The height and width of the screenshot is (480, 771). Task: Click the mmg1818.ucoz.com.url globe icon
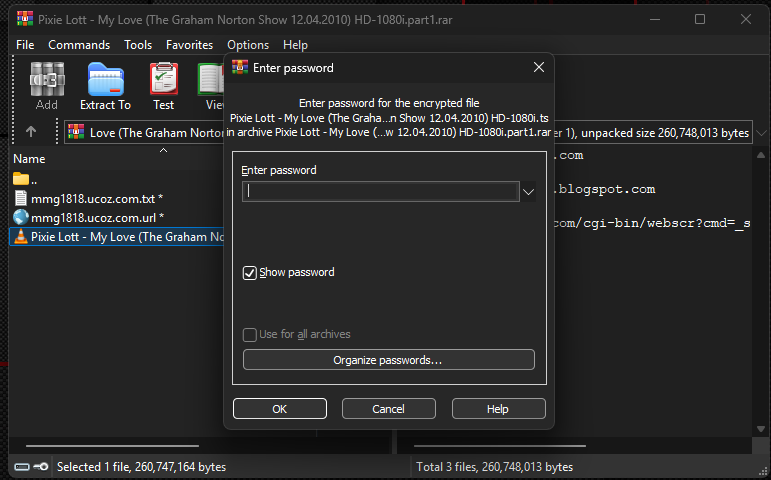pos(21,217)
